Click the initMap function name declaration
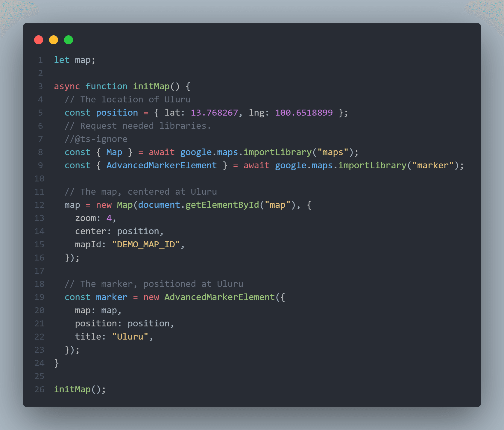Viewport: 504px width, 430px height. [151, 87]
